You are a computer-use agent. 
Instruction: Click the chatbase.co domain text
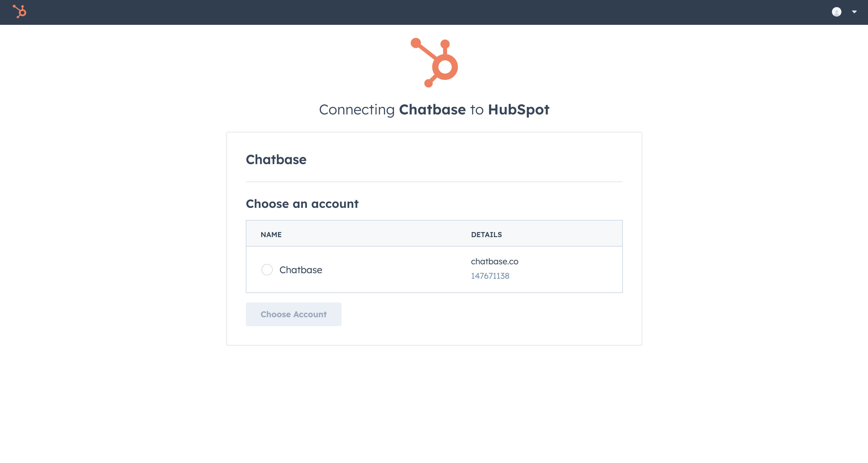point(494,261)
